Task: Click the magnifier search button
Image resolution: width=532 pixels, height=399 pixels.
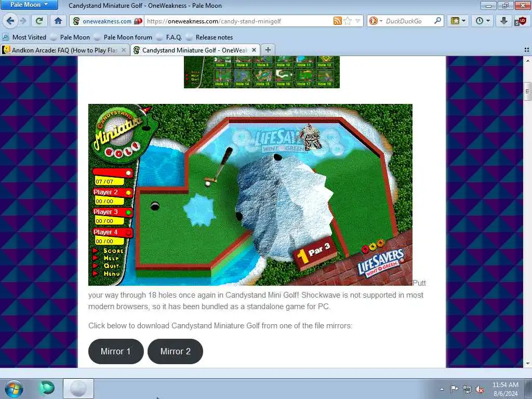Action: (438, 21)
